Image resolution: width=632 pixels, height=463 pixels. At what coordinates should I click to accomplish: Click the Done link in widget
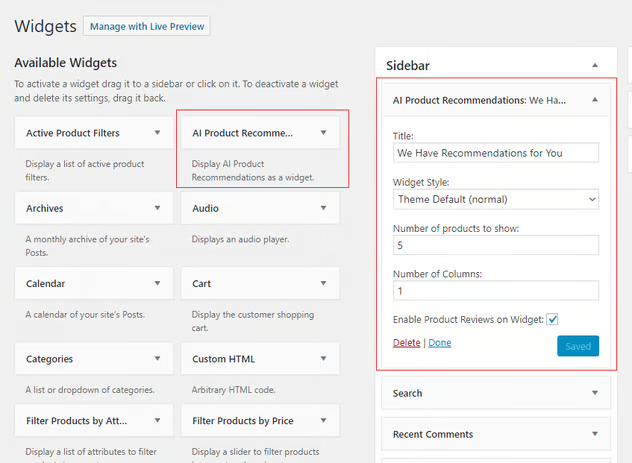pyautogui.click(x=440, y=343)
